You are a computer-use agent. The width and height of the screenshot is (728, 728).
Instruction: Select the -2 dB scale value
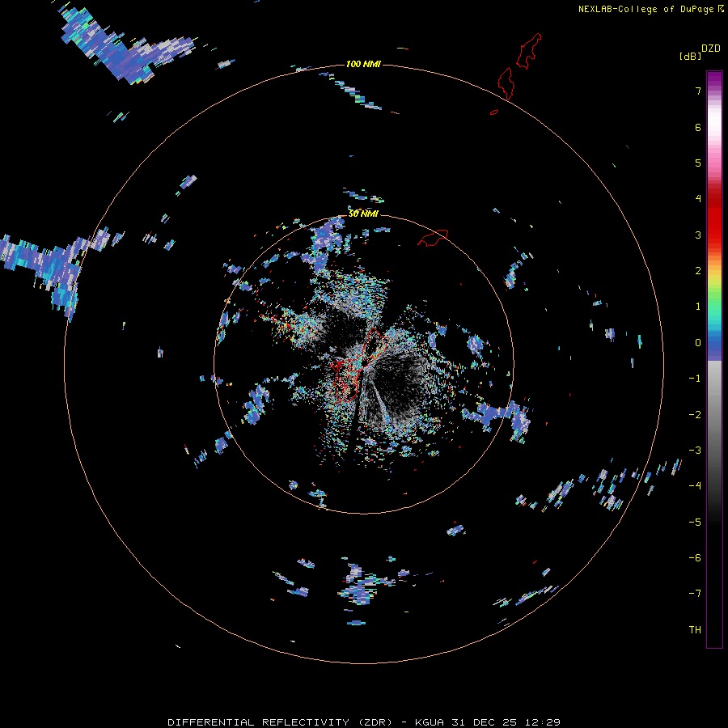point(695,415)
